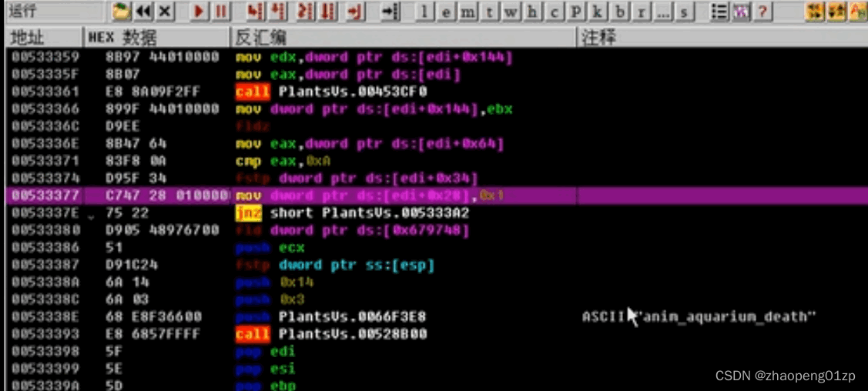The width and height of the screenshot is (868, 391).
Task: Open executable modules with the 'e' button
Action: tap(446, 12)
